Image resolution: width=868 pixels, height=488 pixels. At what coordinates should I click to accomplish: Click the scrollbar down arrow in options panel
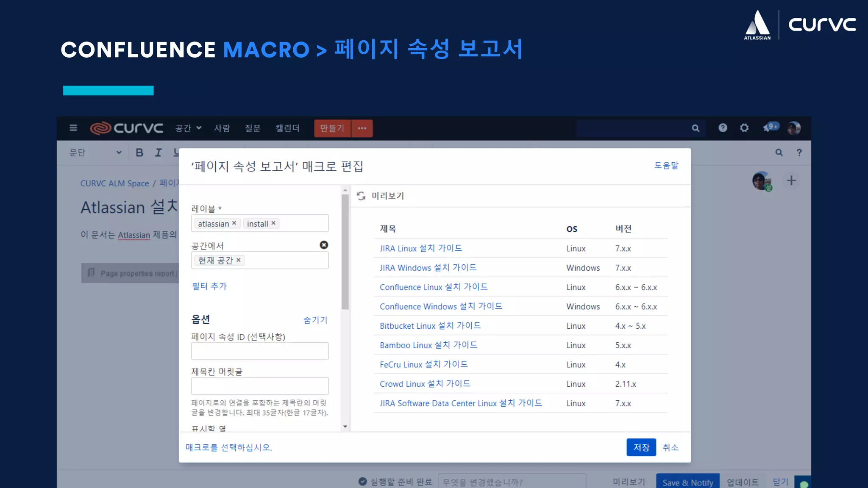[345, 427]
